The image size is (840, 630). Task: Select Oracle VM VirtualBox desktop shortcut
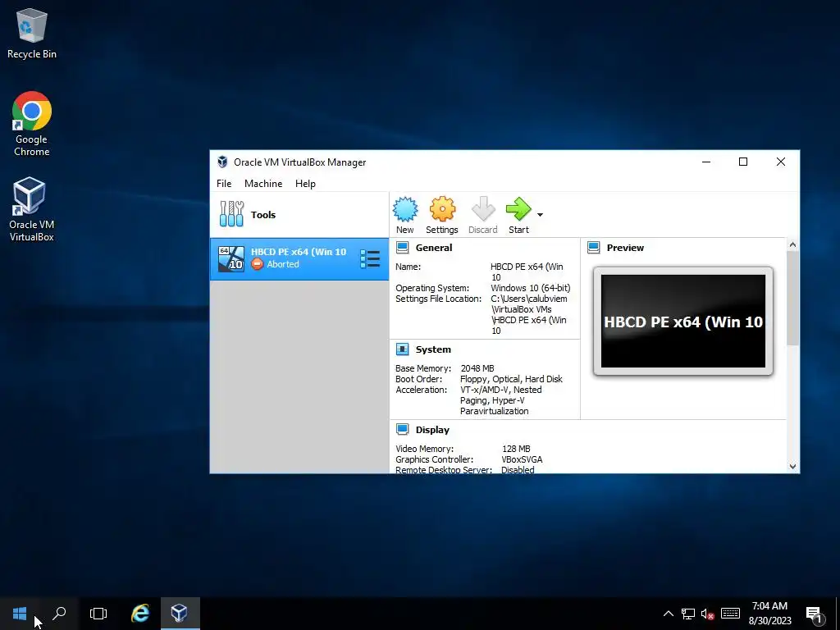(32, 210)
